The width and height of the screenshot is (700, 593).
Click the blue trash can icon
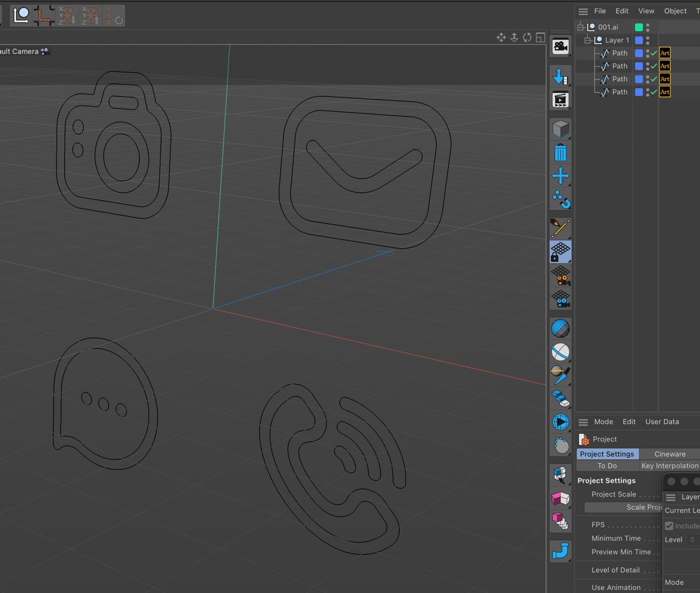coord(560,153)
